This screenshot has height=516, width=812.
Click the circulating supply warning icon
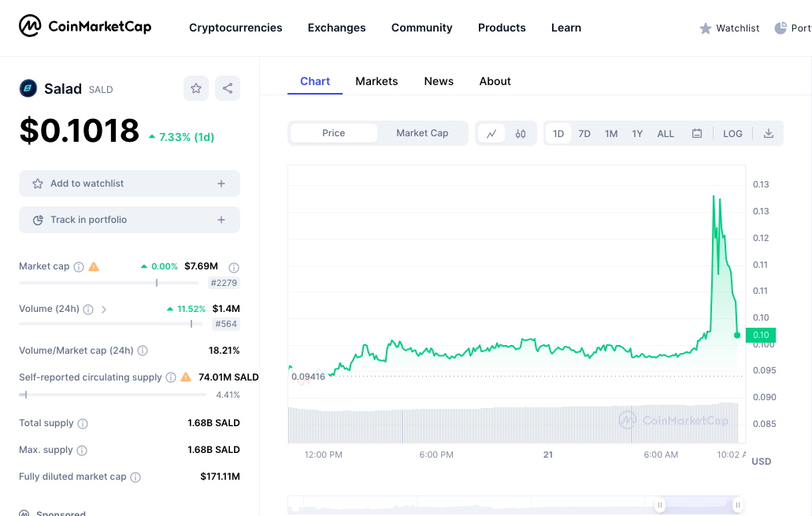186,377
